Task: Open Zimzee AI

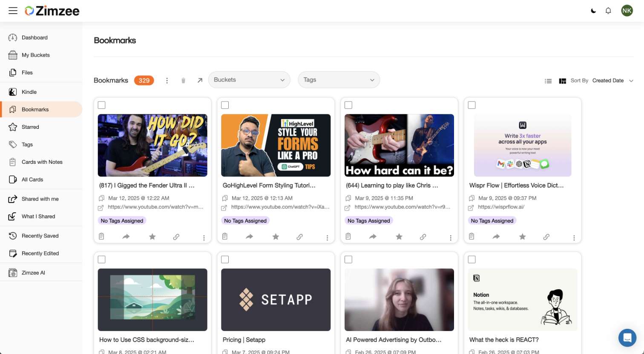Action: pos(41,273)
